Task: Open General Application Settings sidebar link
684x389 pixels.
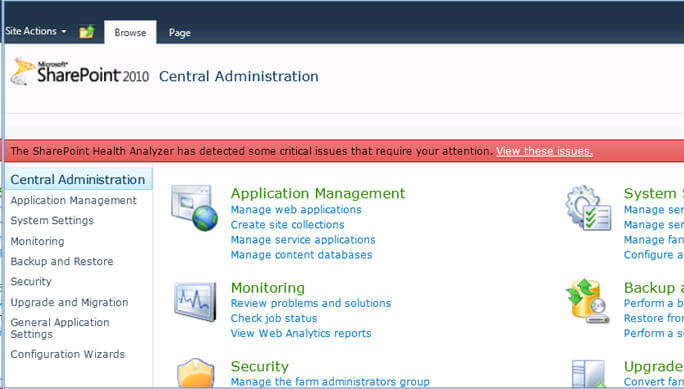Action: tap(60, 328)
